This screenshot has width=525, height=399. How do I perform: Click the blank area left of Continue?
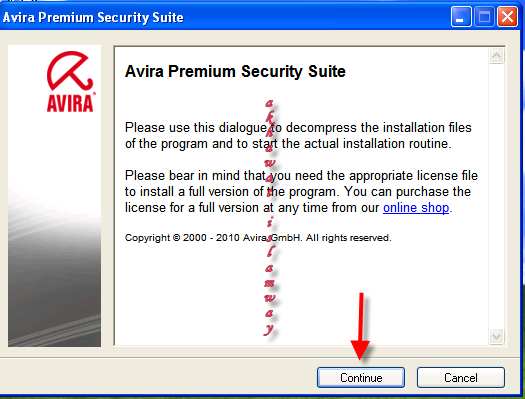pyautogui.click(x=157, y=377)
